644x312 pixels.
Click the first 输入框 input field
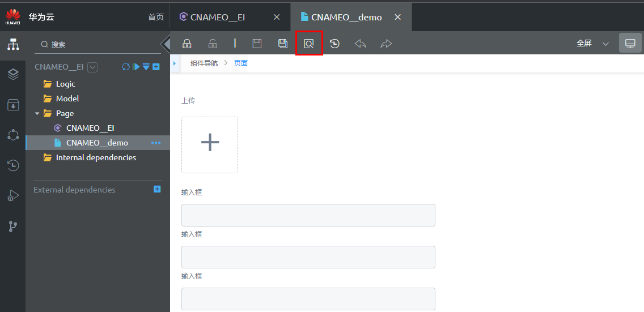(x=308, y=215)
